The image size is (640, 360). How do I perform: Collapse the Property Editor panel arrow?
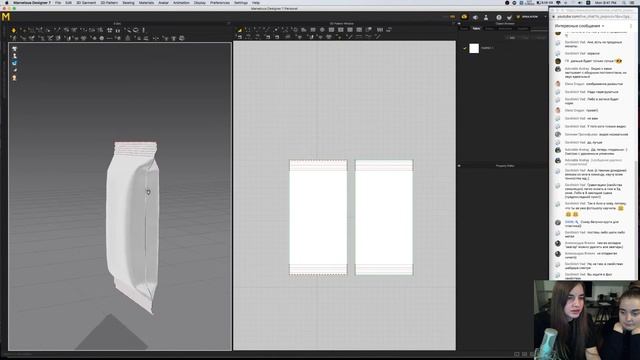(x=459, y=166)
